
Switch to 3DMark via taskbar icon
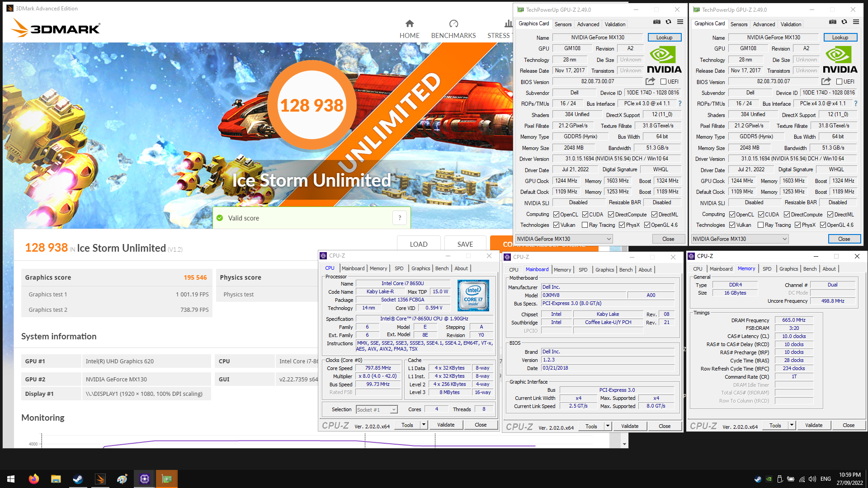pyautogui.click(x=100, y=479)
